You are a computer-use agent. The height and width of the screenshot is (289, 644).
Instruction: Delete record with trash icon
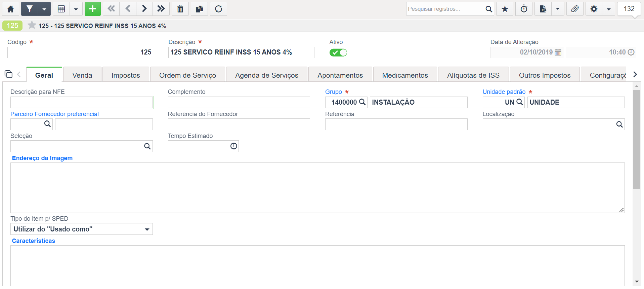(180, 9)
